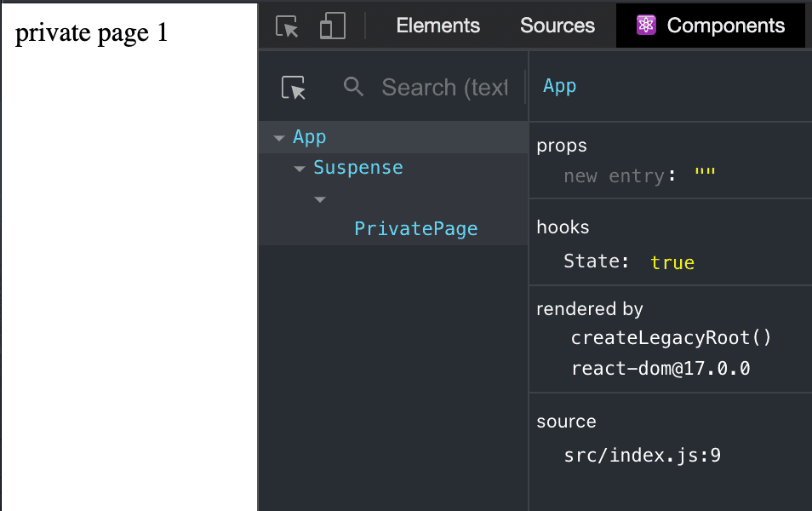Open the Components tab
Viewport: 812px width, 511px height.
pos(711,26)
